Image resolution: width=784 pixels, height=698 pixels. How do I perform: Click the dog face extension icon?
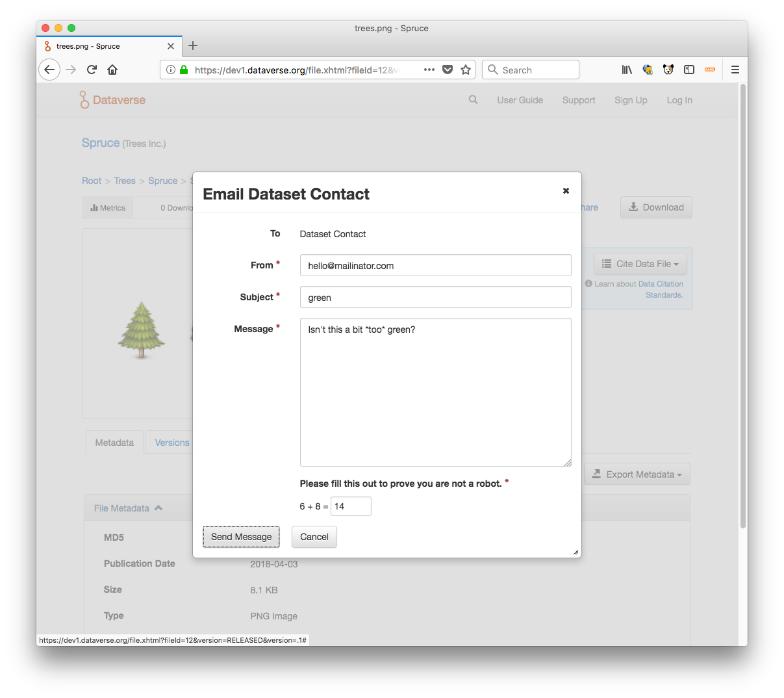[668, 70]
